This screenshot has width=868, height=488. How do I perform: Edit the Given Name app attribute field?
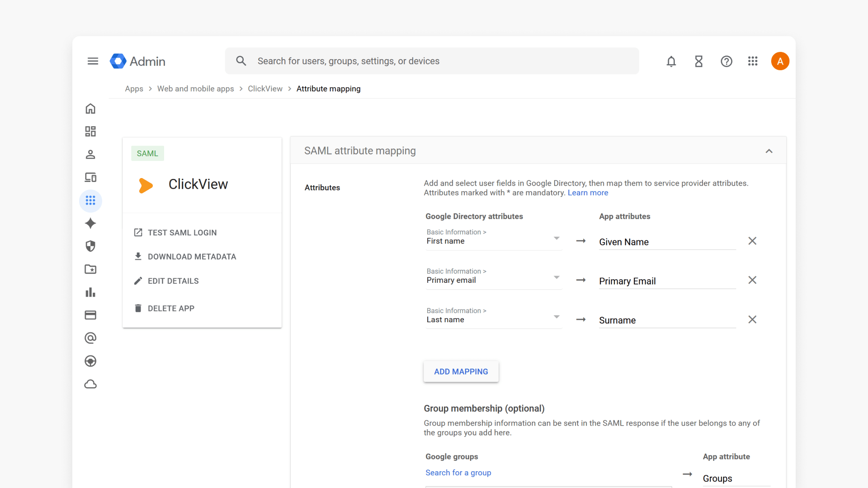click(x=667, y=242)
